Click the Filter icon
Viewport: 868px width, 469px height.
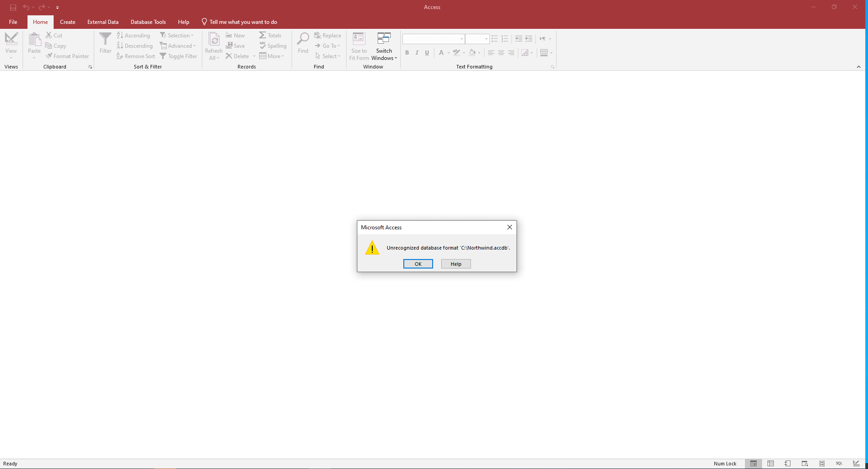click(x=105, y=42)
